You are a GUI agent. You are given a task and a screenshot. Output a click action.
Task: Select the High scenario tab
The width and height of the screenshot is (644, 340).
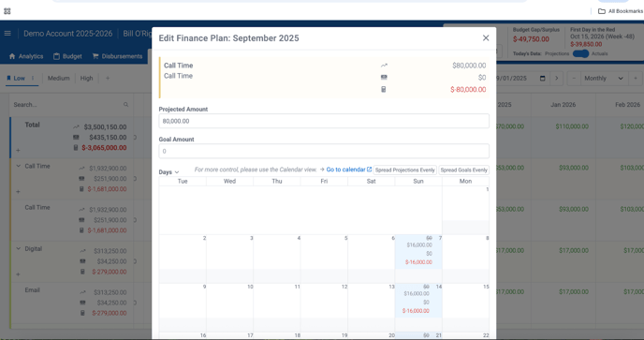tap(86, 78)
